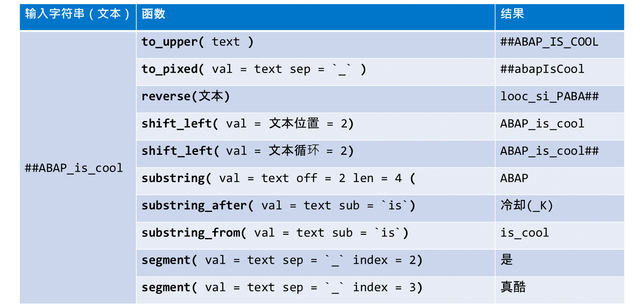Click the 冷却(_K) result cell
The image size is (644, 308).
click(559, 209)
